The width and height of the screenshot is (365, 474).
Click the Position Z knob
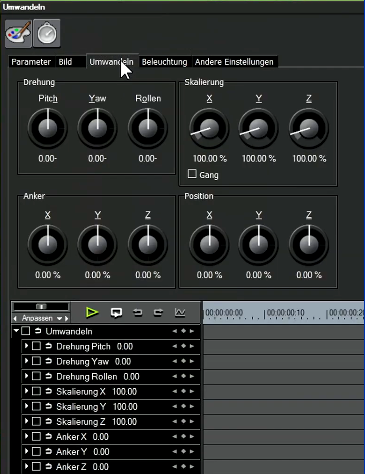309,244
